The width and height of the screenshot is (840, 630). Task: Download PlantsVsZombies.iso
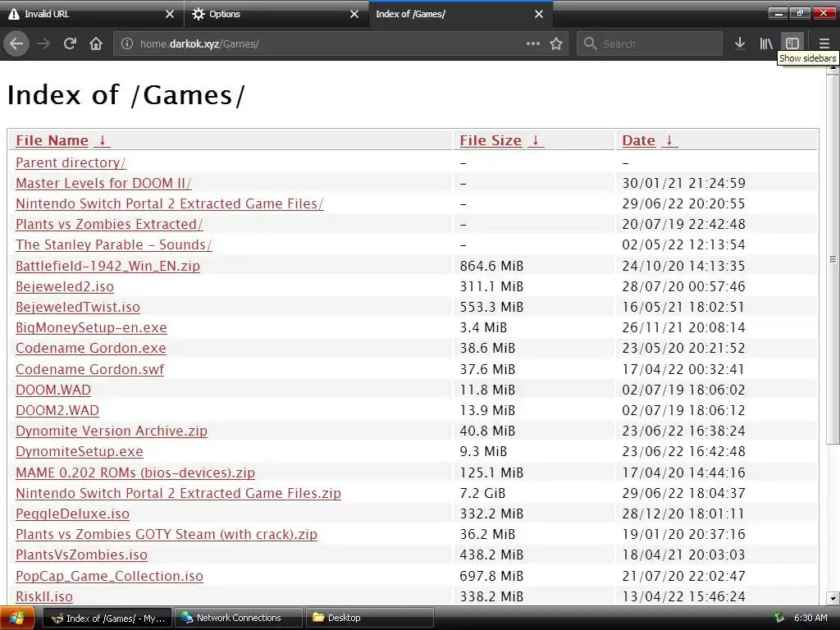[x=81, y=555]
